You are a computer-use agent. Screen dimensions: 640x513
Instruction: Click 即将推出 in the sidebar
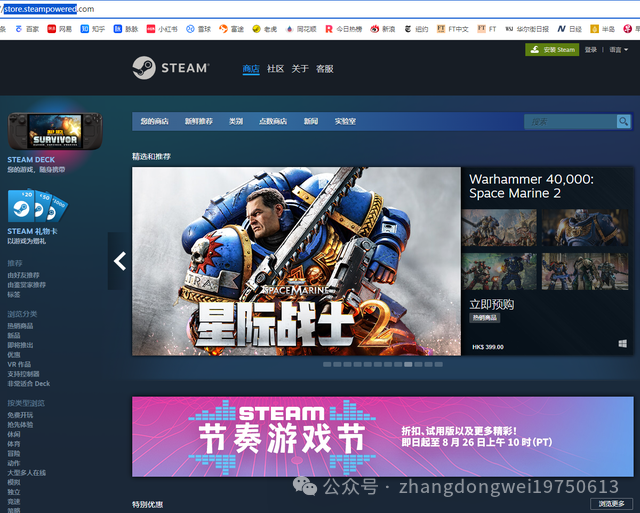coord(20,345)
